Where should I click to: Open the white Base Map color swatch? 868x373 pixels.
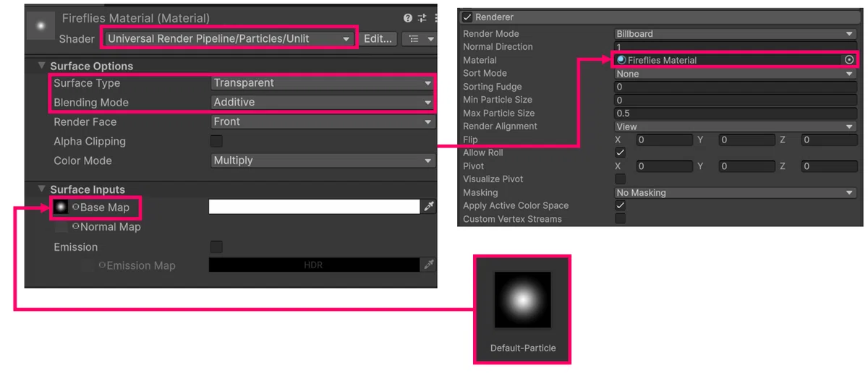coord(315,207)
